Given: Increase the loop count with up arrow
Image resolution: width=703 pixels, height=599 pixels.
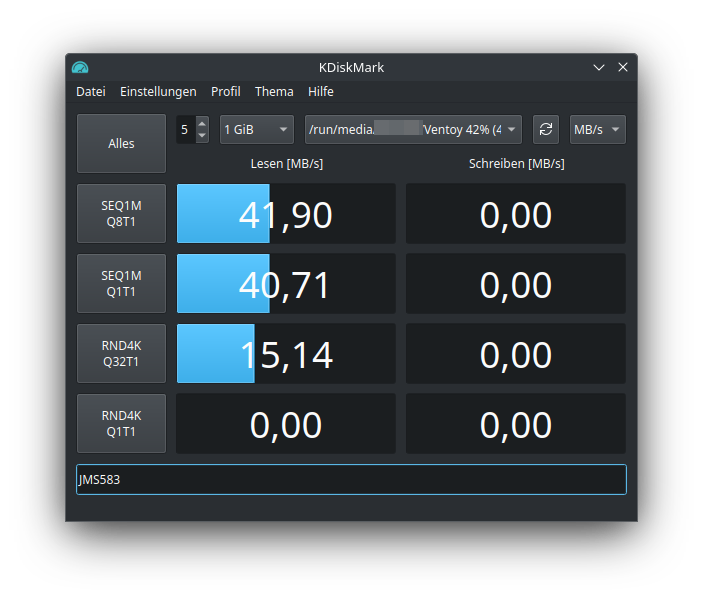Looking at the screenshot, I should click(x=202, y=123).
